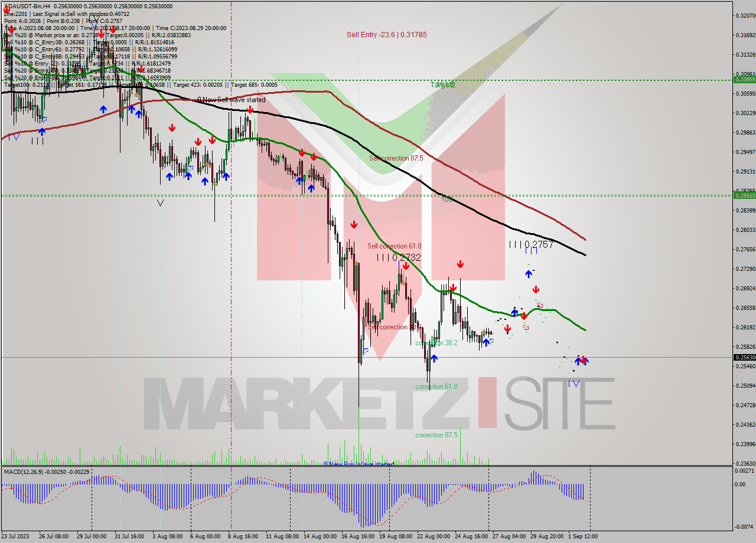Click the black 0.25630 current price tag
This screenshot has height=543, width=756.
744,357
